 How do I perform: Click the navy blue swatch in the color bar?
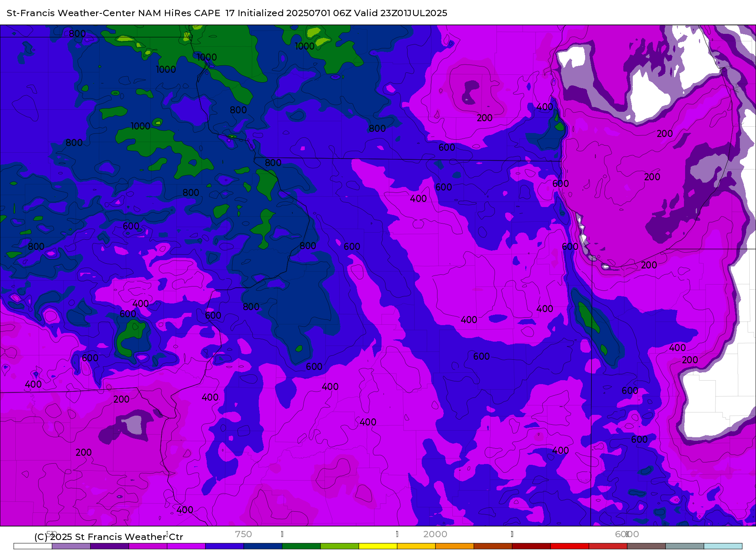[x=263, y=546]
